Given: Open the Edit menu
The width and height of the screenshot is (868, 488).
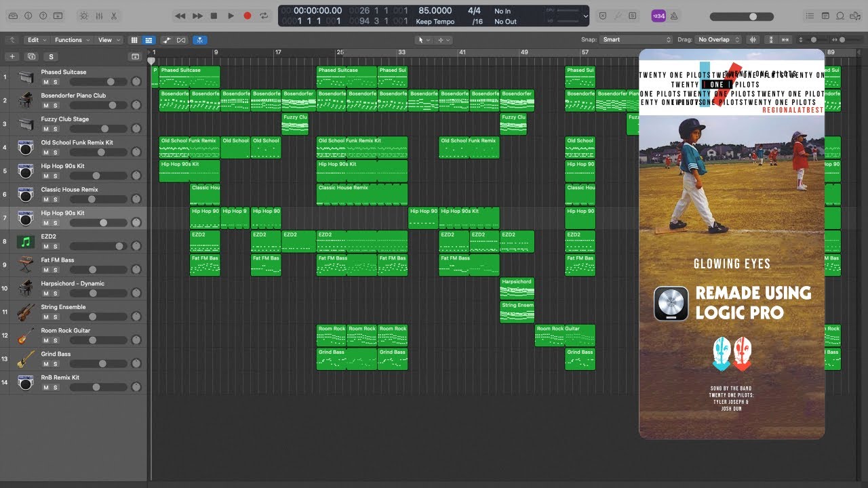Looking at the screenshot, I should click(x=35, y=40).
